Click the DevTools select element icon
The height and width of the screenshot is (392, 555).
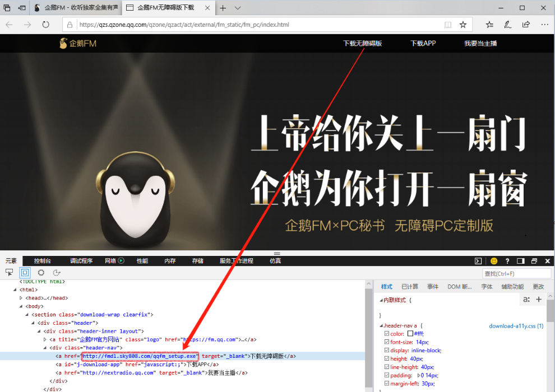point(10,273)
